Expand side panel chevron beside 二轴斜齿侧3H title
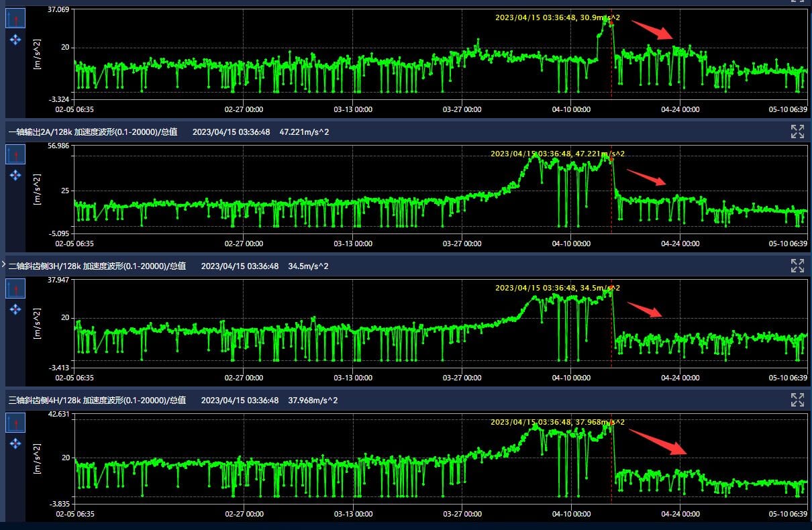This screenshot has width=812, height=530. 3,265
